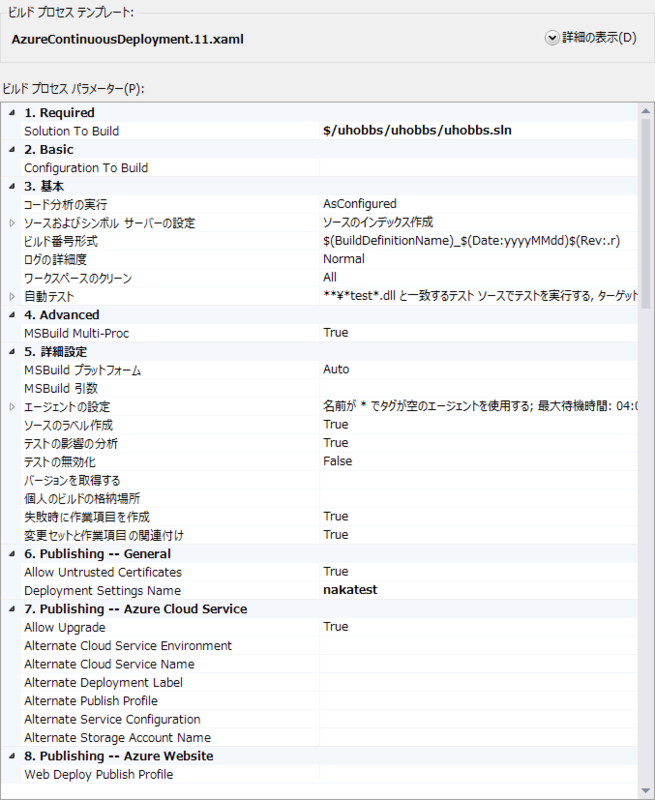Click Alternate Publish Profile value field

pos(478,701)
